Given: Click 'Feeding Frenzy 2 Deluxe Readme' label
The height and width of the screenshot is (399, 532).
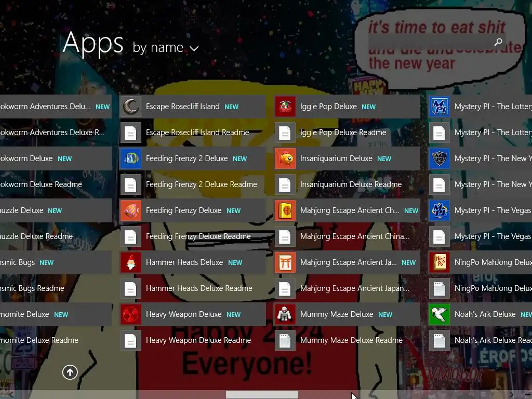Looking at the screenshot, I should point(202,184).
